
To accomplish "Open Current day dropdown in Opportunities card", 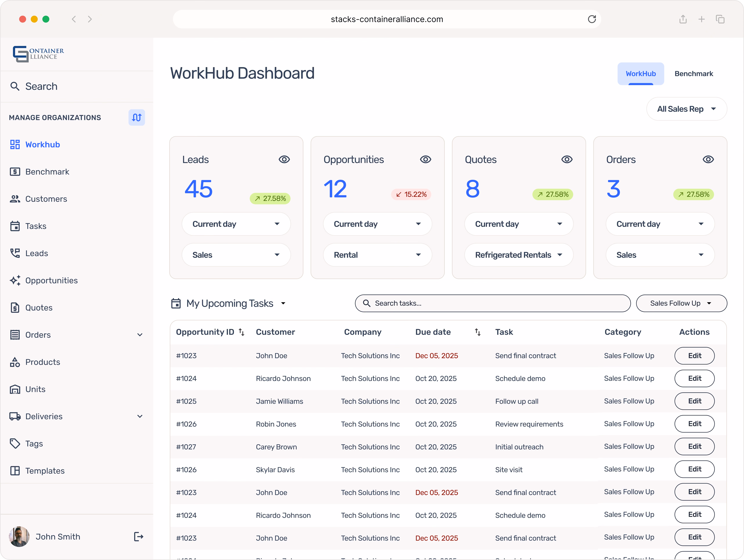I will click(377, 224).
